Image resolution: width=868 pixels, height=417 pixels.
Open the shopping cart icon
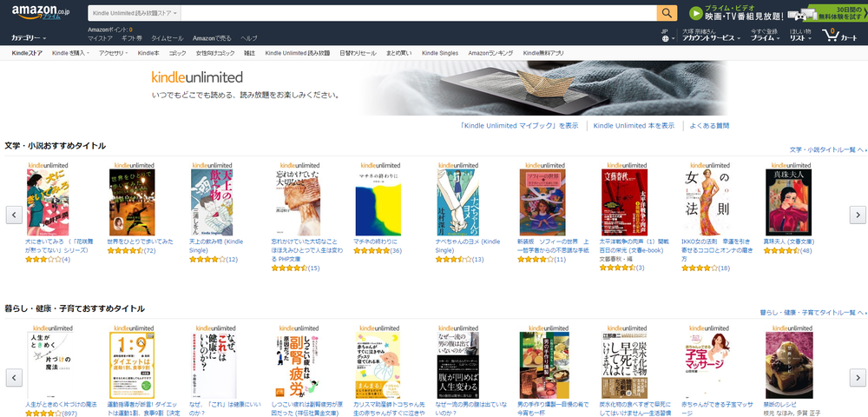(x=839, y=36)
